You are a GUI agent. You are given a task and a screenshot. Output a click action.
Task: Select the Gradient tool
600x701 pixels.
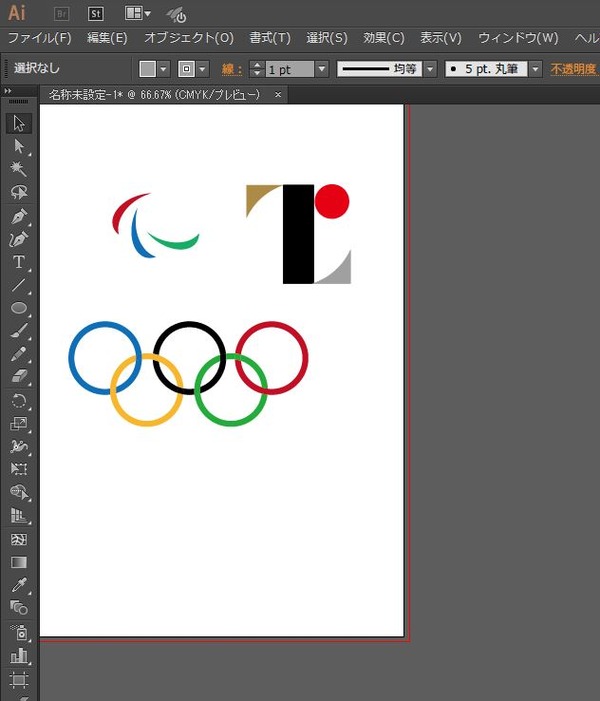point(19,562)
